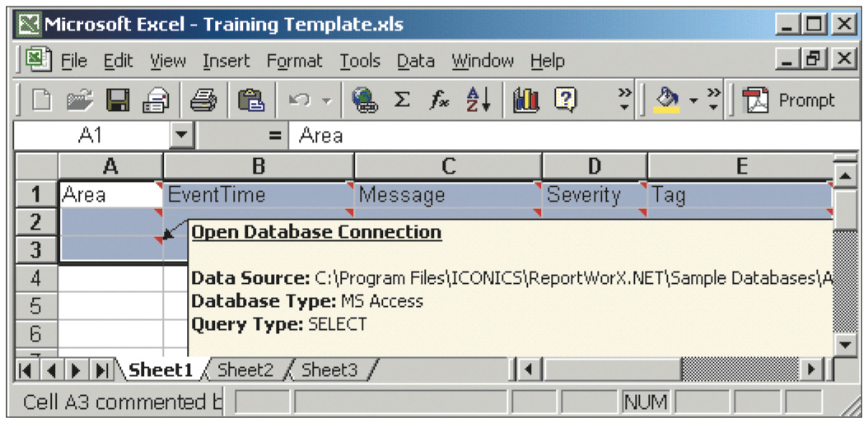The width and height of the screenshot is (868, 423).
Task: Click the Name Box showing A1
Action: coord(91,136)
